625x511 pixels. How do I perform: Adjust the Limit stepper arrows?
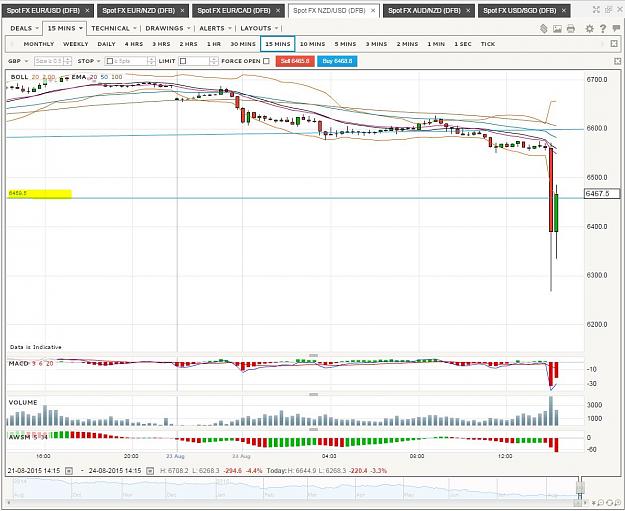point(214,61)
